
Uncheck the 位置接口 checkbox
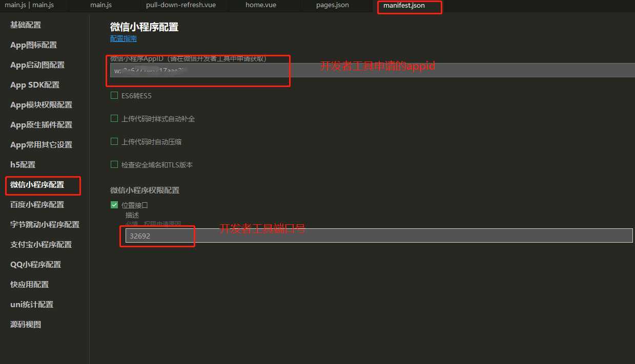click(x=114, y=205)
